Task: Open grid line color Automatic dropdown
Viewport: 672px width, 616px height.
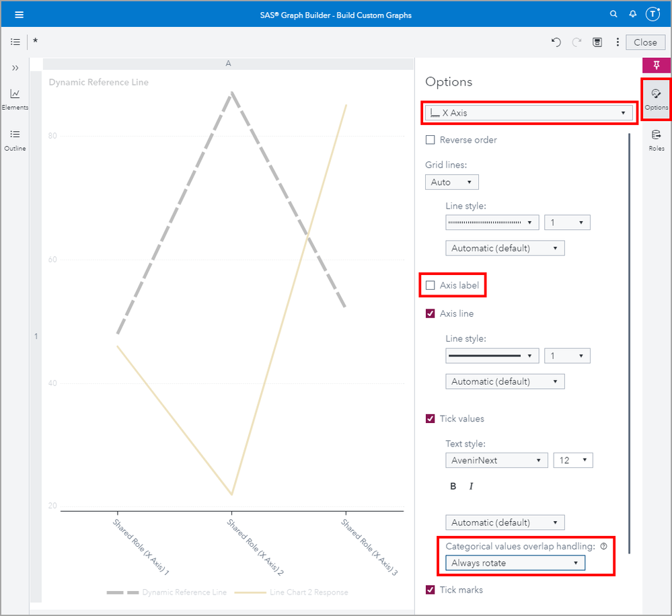Action: 505,248
